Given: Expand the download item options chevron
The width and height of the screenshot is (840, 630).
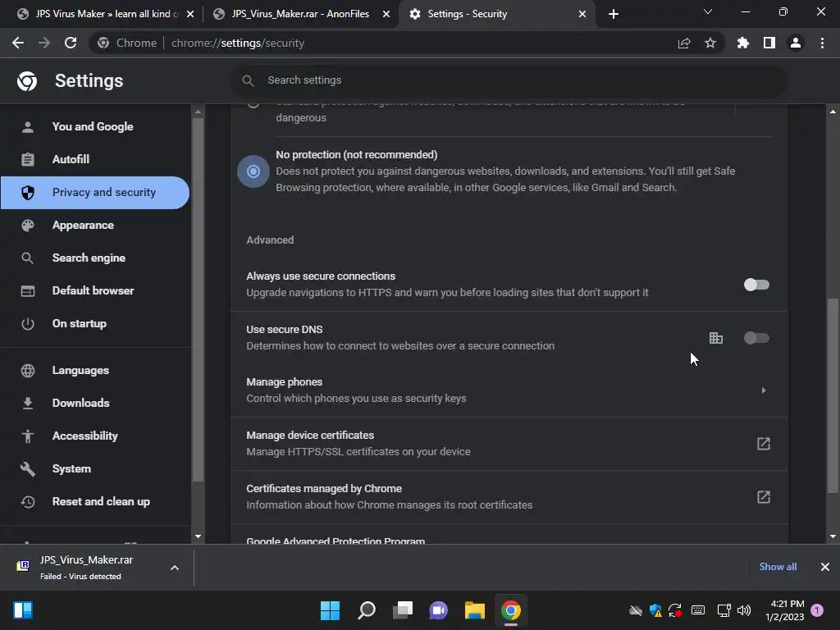Looking at the screenshot, I should coord(175,568).
